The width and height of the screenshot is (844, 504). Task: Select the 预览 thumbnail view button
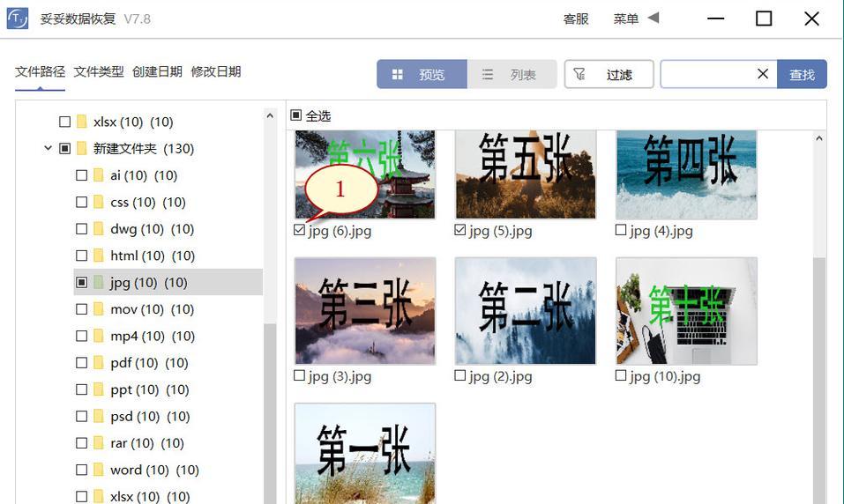coord(422,74)
